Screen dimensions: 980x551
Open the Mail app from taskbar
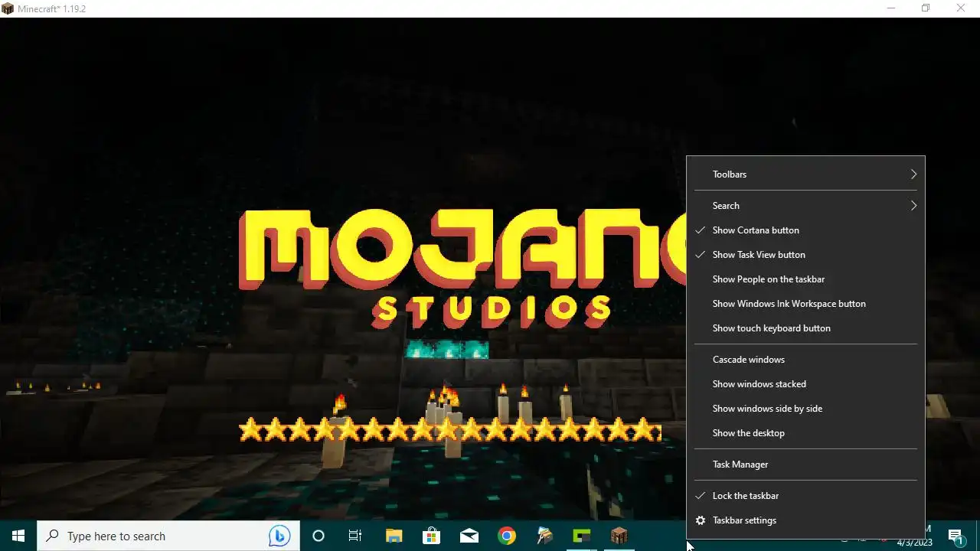point(469,536)
